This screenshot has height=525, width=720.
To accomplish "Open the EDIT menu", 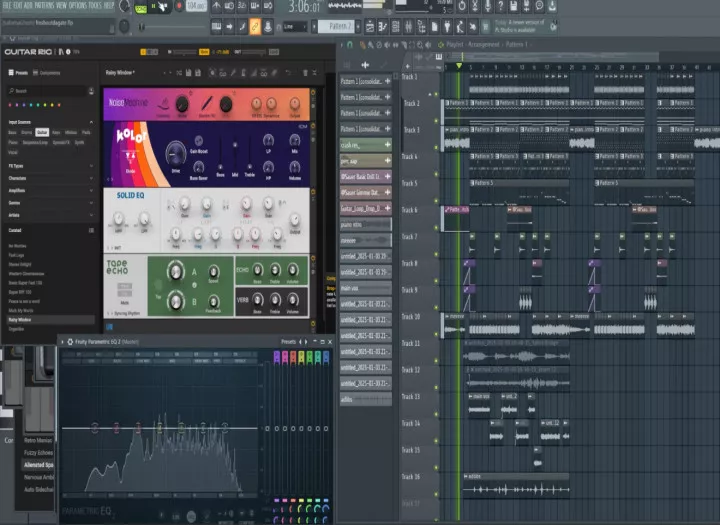I will (17, 6).
